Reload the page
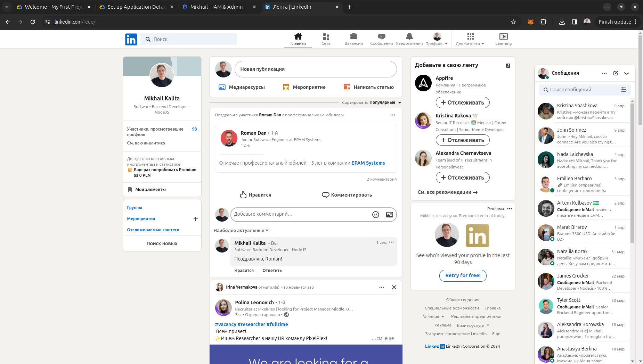 (33, 22)
